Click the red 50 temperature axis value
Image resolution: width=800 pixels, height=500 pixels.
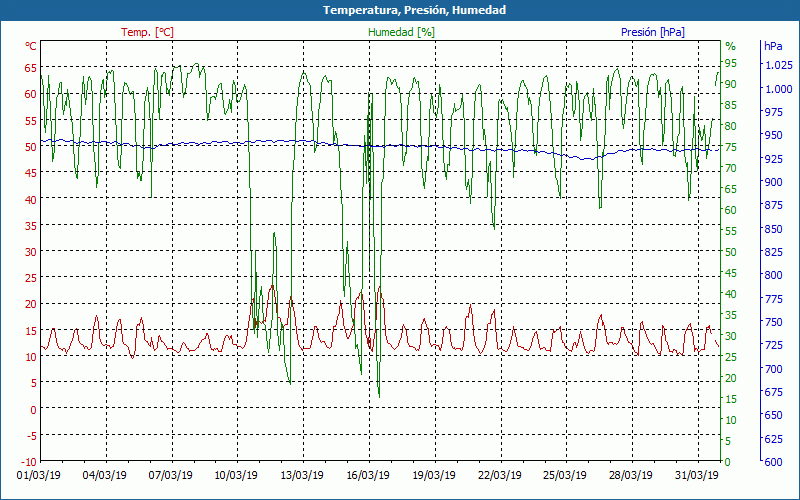point(31,147)
